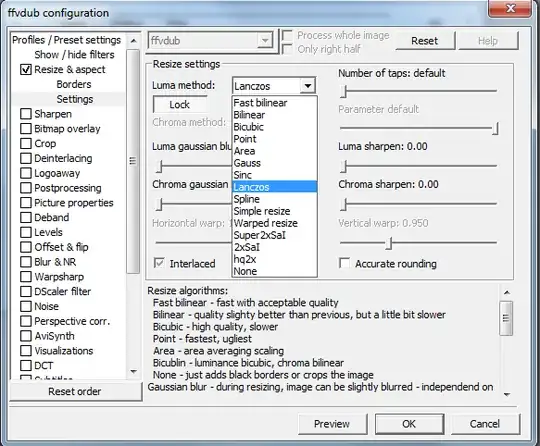Select the highlighted Lanczos entry
The image size is (540, 446).
click(x=274, y=187)
